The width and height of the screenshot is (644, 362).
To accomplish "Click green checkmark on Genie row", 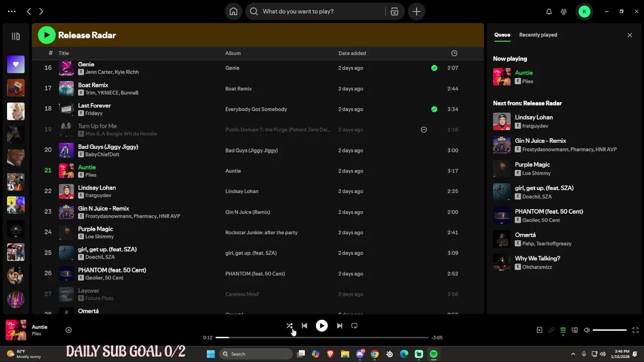I will point(434,68).
